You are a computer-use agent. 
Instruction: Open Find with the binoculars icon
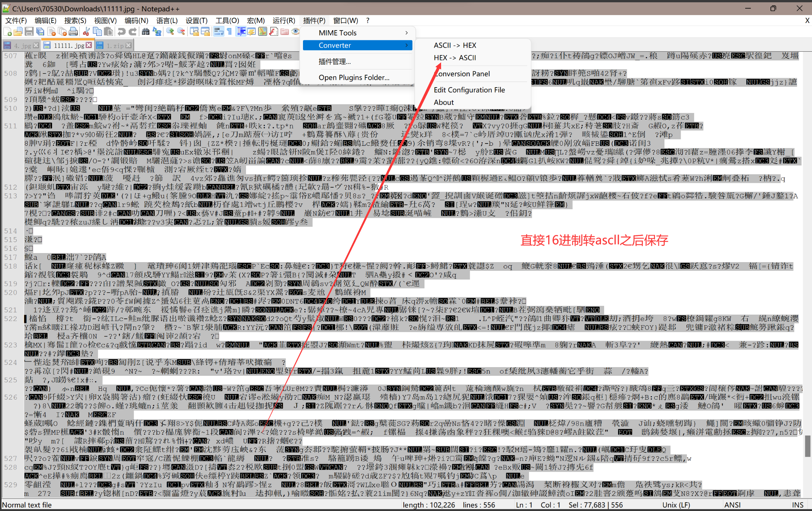click(x=146, y=32)
